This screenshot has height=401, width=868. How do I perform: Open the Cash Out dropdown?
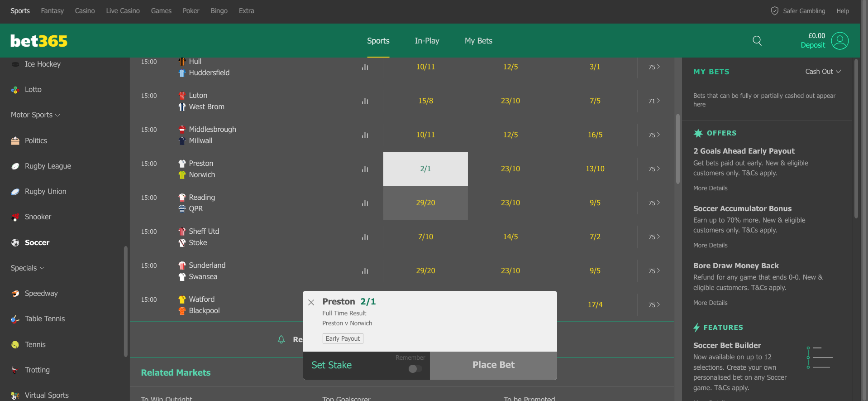click(x=823, y=72)
